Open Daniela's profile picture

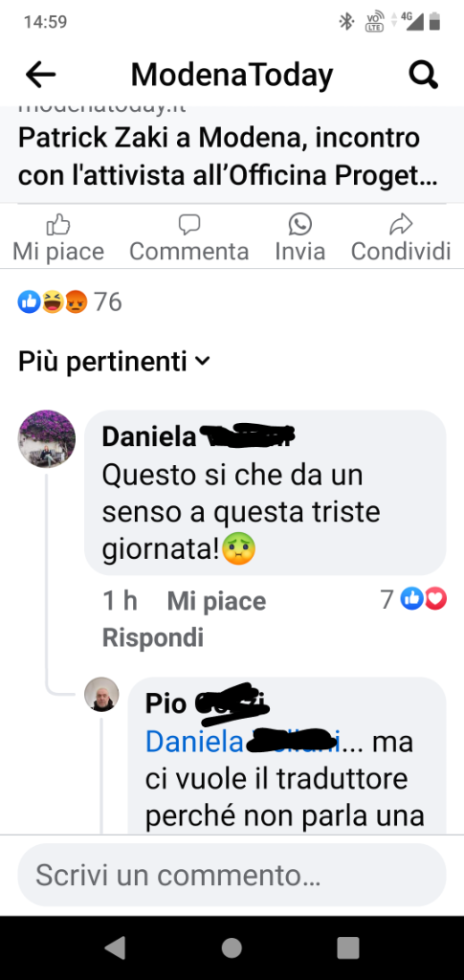[47, 438]
